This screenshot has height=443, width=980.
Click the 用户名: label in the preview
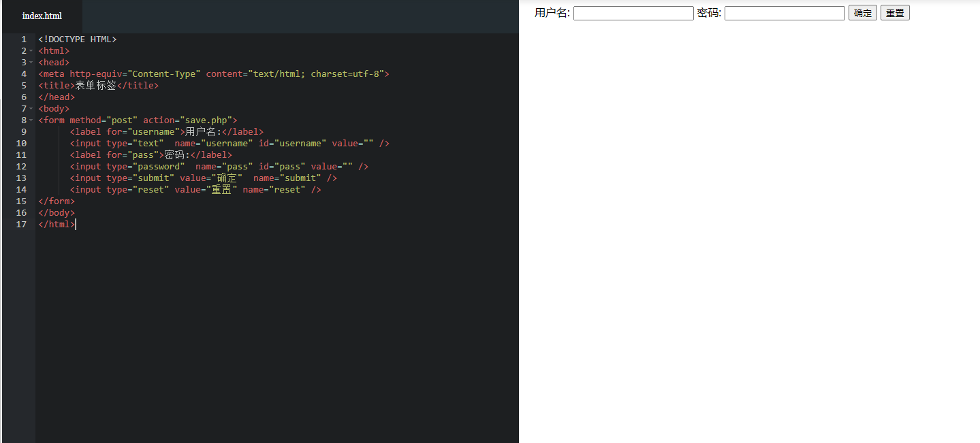pos(552,13)
